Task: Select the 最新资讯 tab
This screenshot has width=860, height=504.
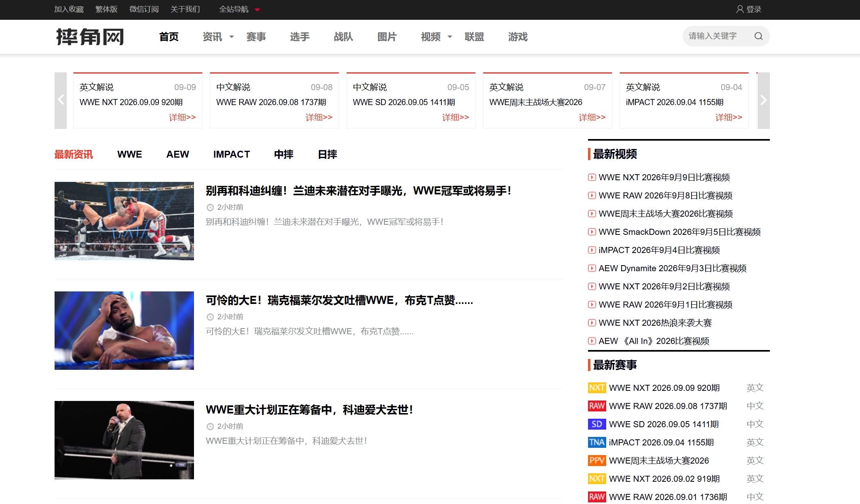Action: [74, 154]
